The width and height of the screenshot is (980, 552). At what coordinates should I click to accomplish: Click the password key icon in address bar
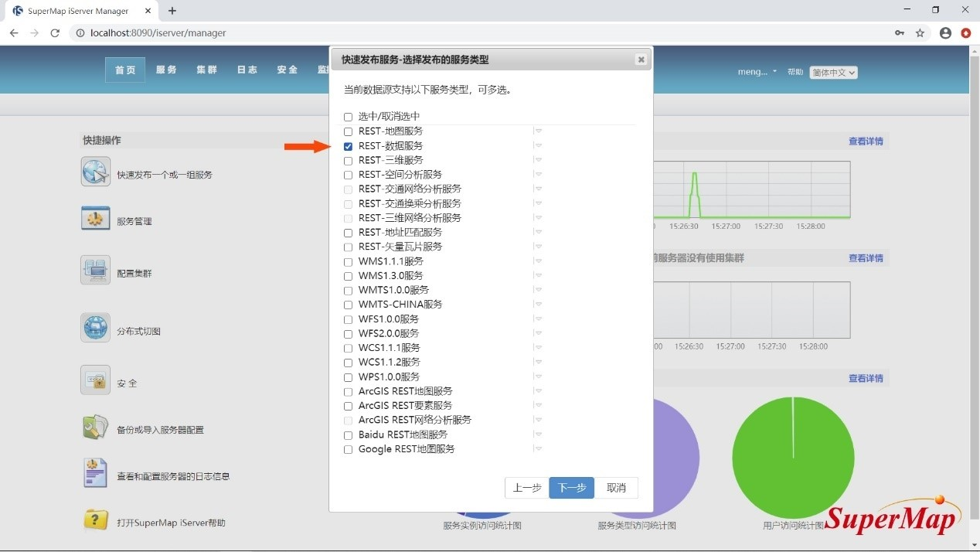[899, 33]
